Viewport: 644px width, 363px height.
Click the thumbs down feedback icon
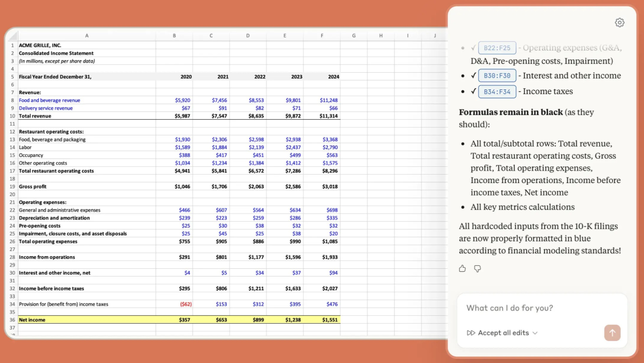478,269
